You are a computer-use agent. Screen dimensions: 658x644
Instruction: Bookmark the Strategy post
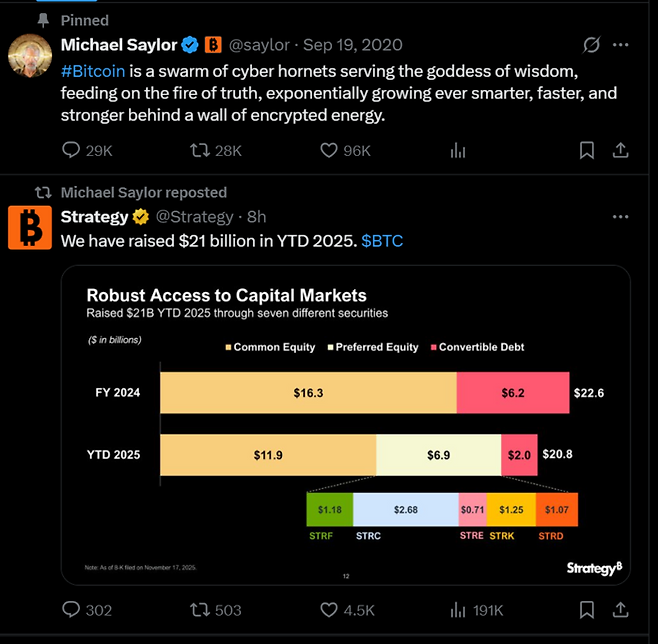(587, 609)
